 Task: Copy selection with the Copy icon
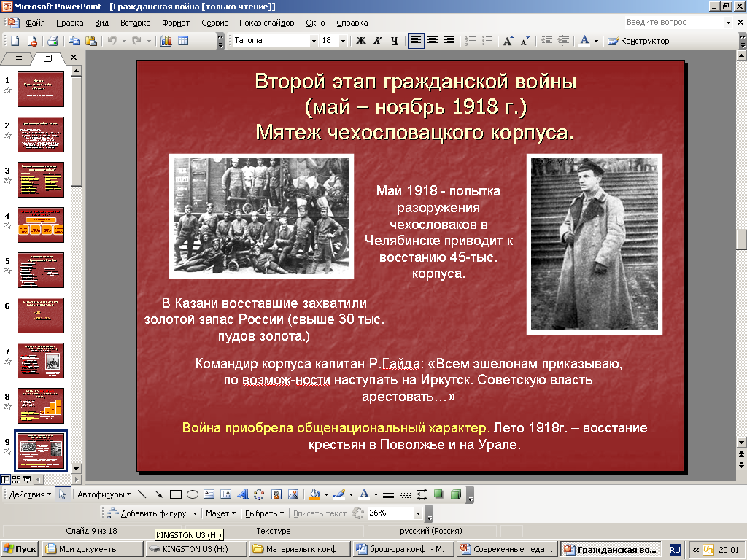pos(74,41)
